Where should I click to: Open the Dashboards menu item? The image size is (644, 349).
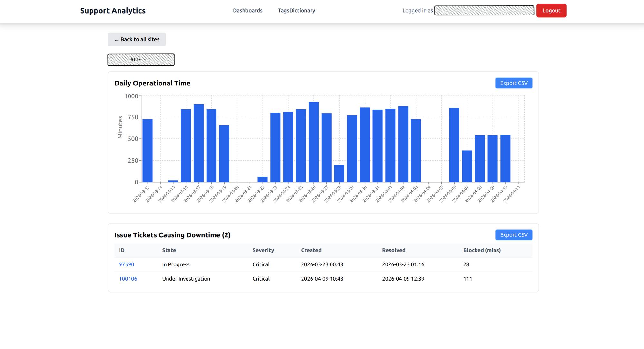[248, 10]
